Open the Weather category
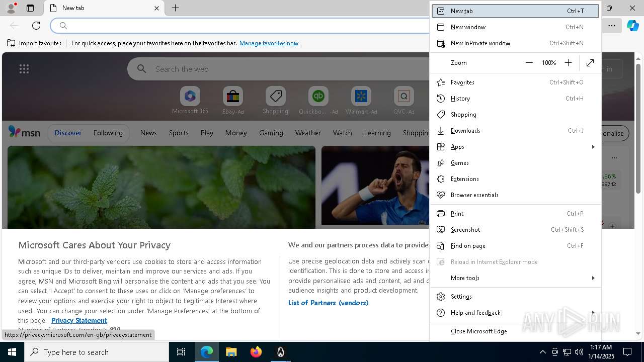Image resolution: width=644 pixels, height=362 pixels. click(x=308, y=133)
